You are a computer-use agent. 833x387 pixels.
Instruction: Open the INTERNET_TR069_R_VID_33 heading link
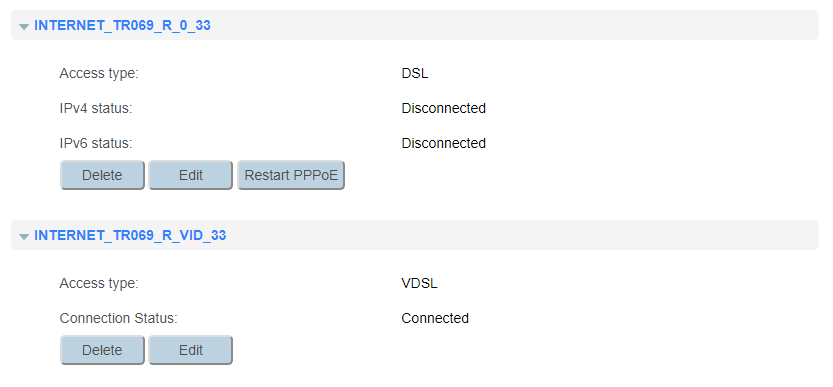[x=130, y=235]
